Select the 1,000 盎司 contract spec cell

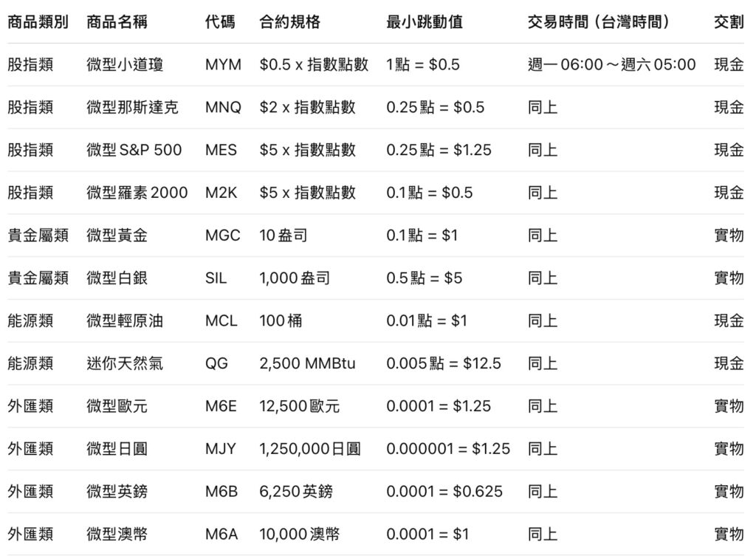point(295,278)
